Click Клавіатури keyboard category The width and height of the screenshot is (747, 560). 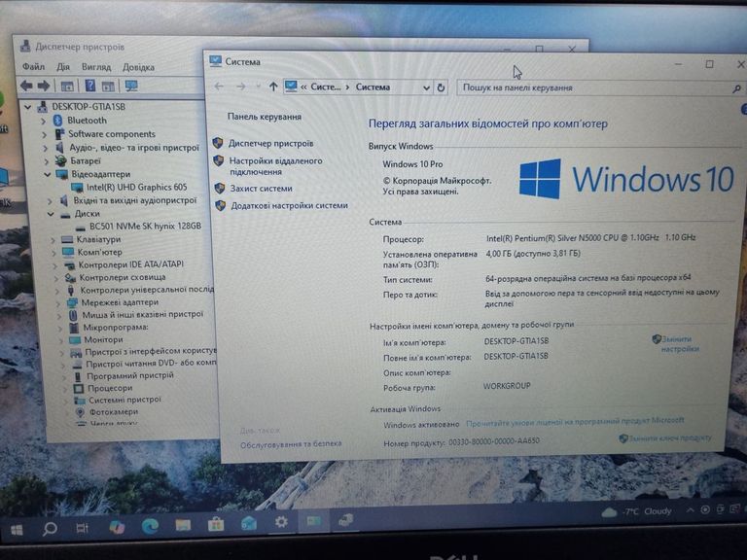[x=98, y=239]
